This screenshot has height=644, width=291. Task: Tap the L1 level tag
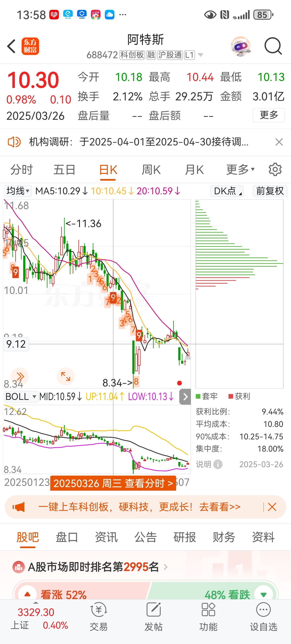tap(189, 55)
